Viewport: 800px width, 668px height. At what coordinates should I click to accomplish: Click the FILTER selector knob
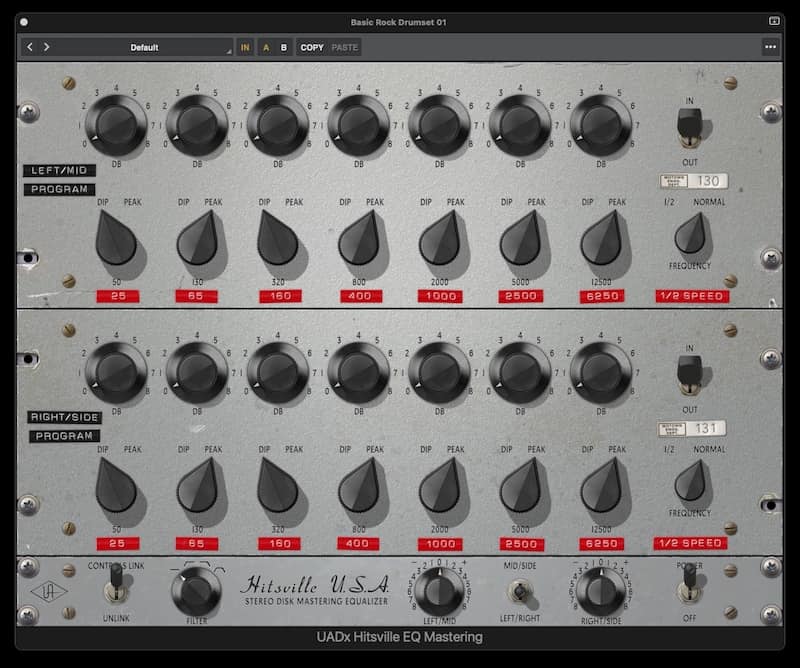(x=196, y=591)
